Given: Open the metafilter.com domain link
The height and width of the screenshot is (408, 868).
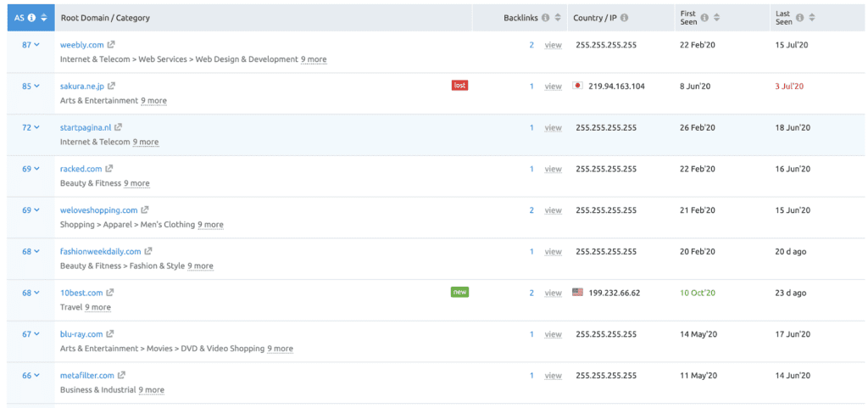Looking at the screenshot, I should (x=87, y=375).
